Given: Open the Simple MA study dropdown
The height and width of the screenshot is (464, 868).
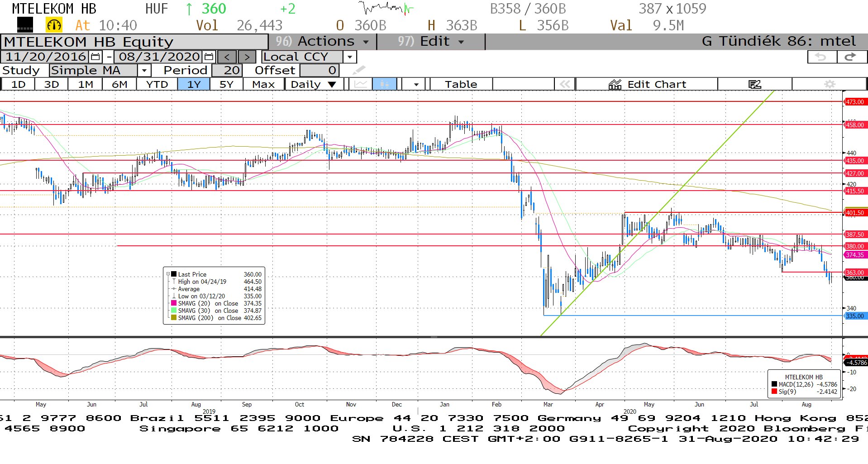Looking at the screenshot, I should (x=144, y=71).
